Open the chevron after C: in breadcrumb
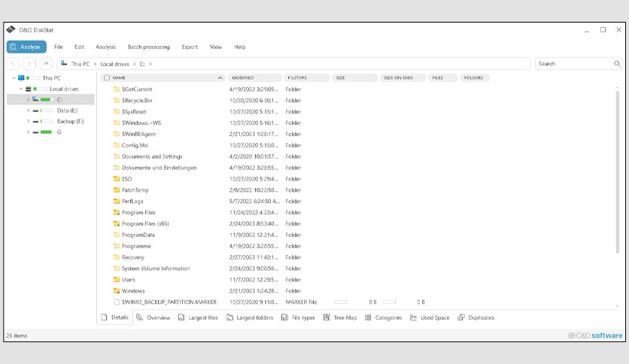 [x=150, y=64]
